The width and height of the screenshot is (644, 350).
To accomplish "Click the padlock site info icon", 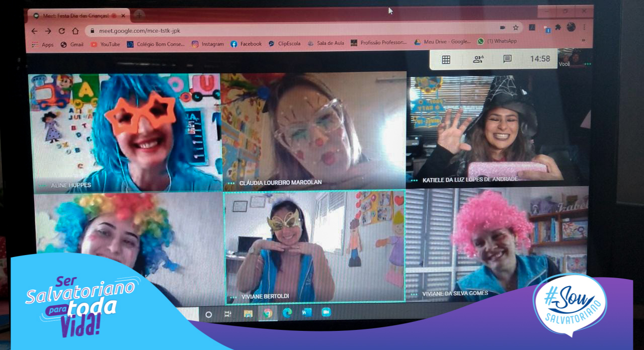I will [92, 31].
